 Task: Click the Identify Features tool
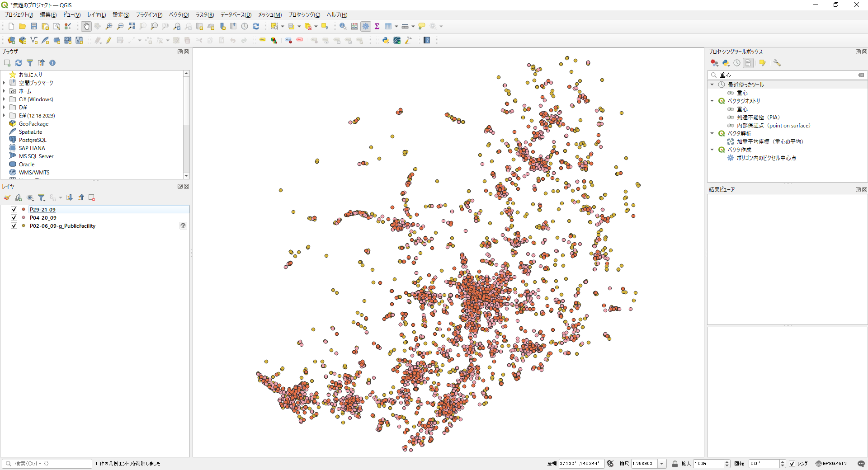point(343,26)
